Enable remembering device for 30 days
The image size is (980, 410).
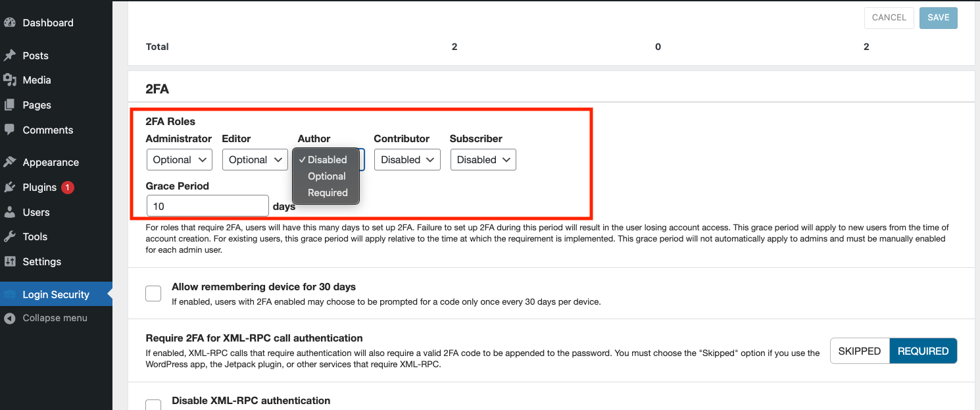[153, 293]
